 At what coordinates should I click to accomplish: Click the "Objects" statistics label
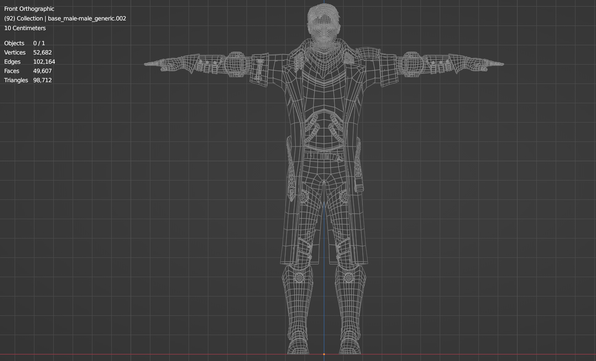point(14,43)
